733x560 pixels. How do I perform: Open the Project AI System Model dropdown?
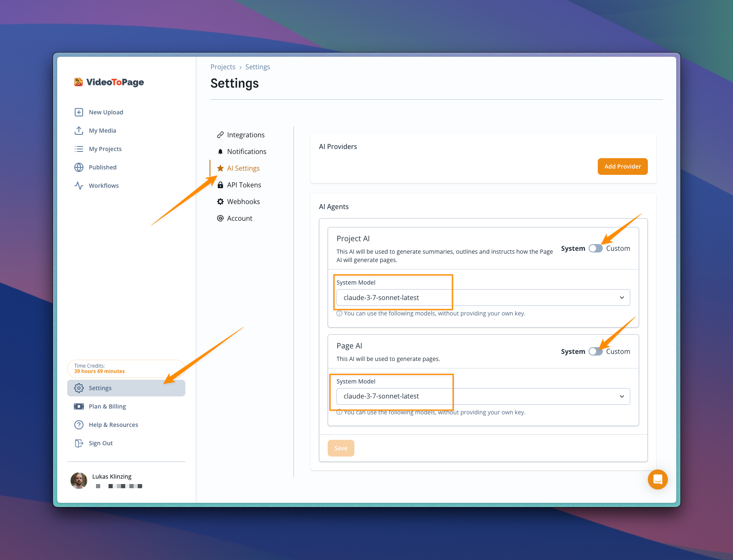(483, 298)
